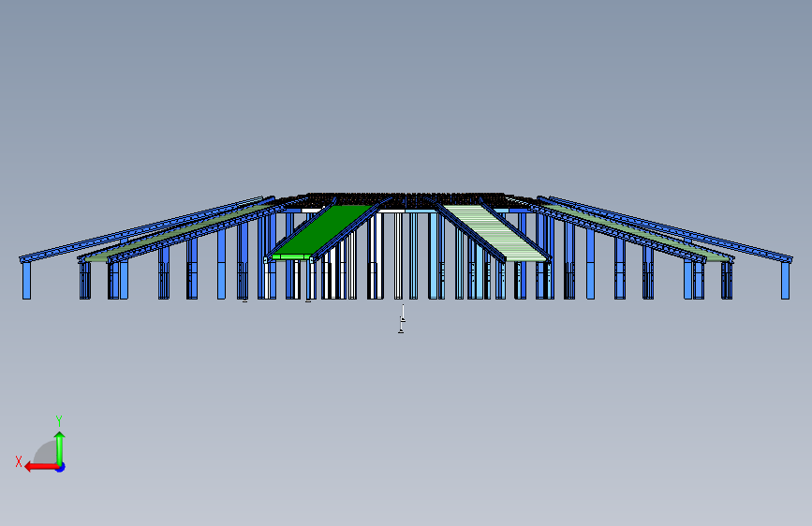Select the dark green belt conveyor surface
Screen dimensions: 812x526
(x=324, y=230)
